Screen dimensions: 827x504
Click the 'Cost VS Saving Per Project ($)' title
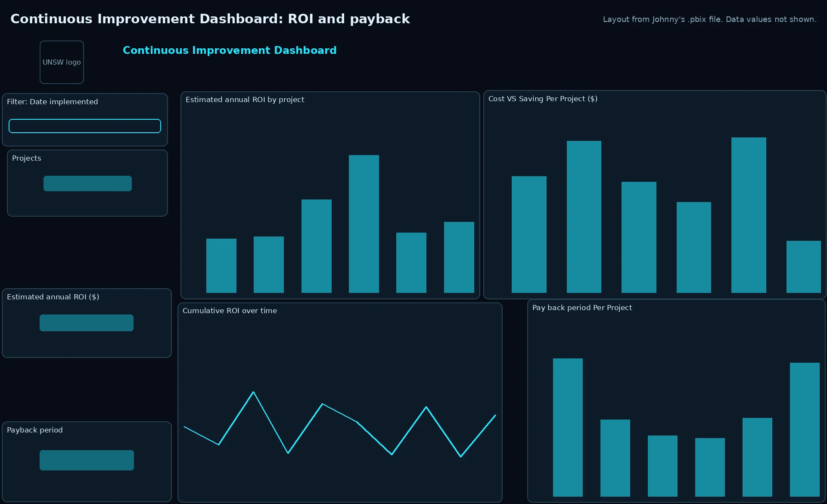point(543,99)
